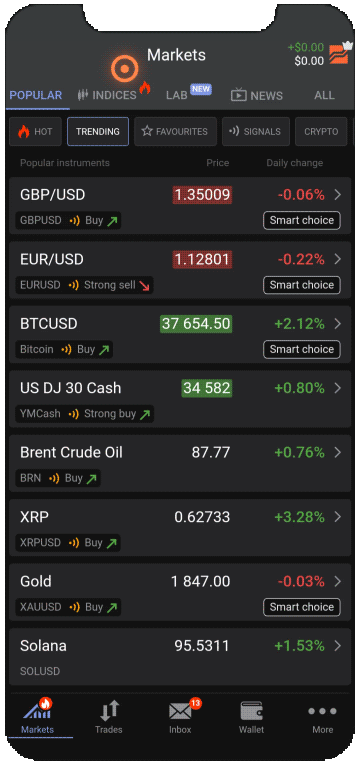Expand BTCUSD row chevron
This screenshot has width=360, height=765.
(338, 324)
